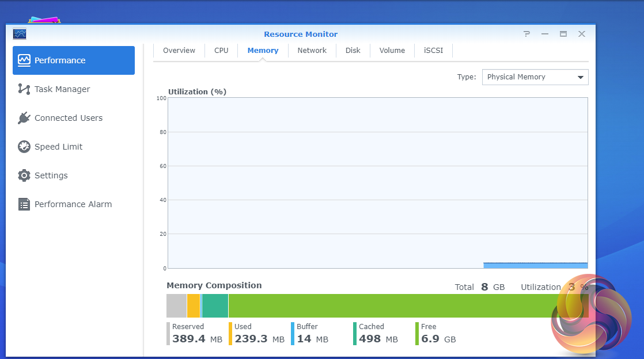Select the Disk tab
Image resolution: width=644 pixels, height=359 pixels.
353,51
